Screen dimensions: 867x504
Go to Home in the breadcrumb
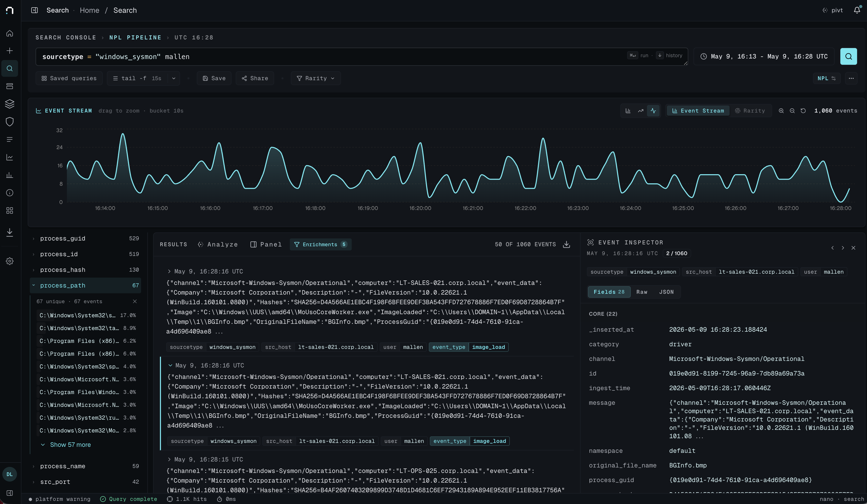tap(89, 10)
